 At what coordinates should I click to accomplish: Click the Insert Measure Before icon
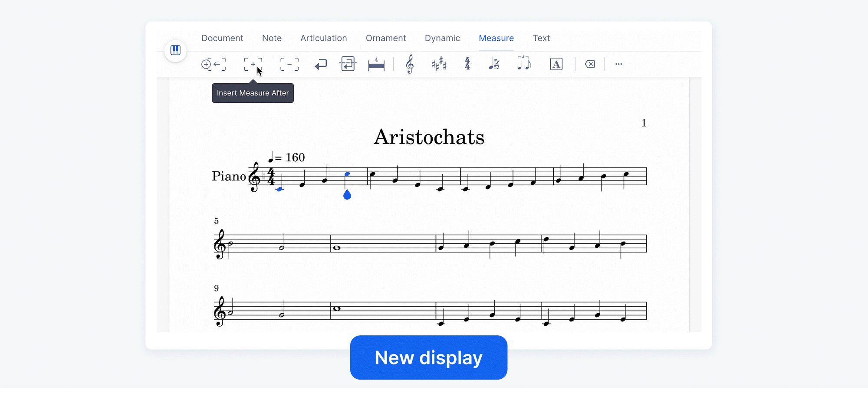click(x=214, y=64)
